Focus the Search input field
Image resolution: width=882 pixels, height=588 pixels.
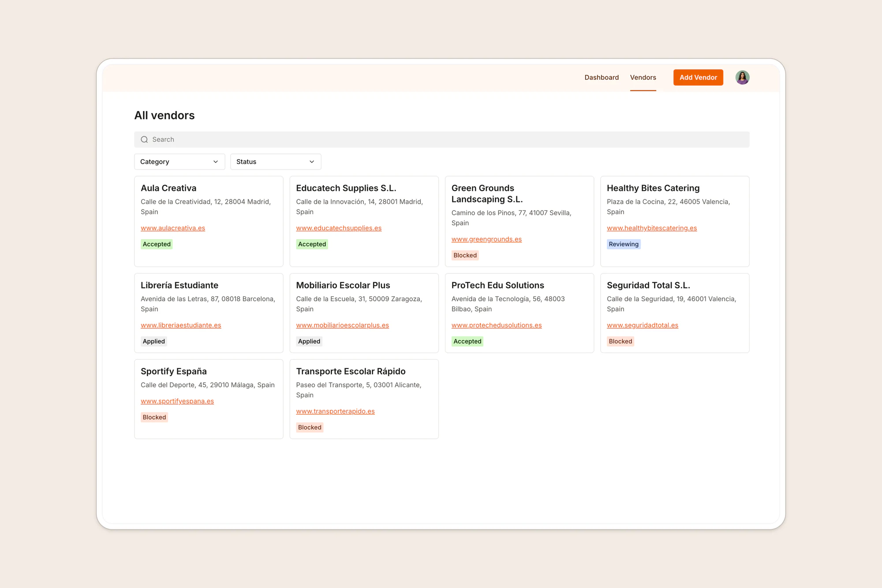click(442, 139)
